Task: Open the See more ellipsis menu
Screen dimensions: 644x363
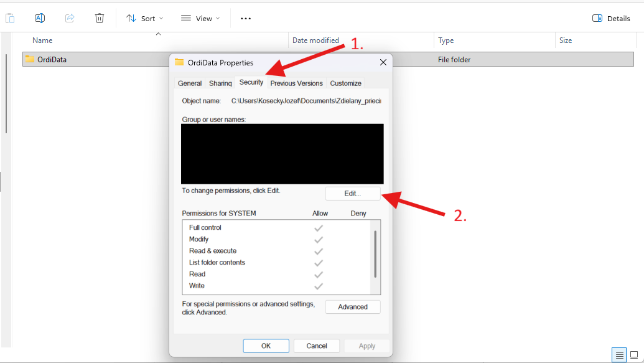Action: (246, 19)
